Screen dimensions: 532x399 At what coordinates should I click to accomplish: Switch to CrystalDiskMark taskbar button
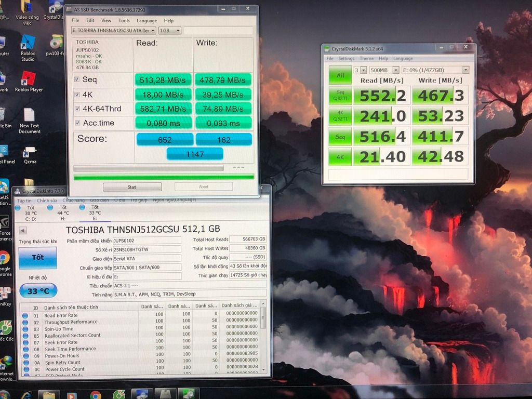[189, 394]
